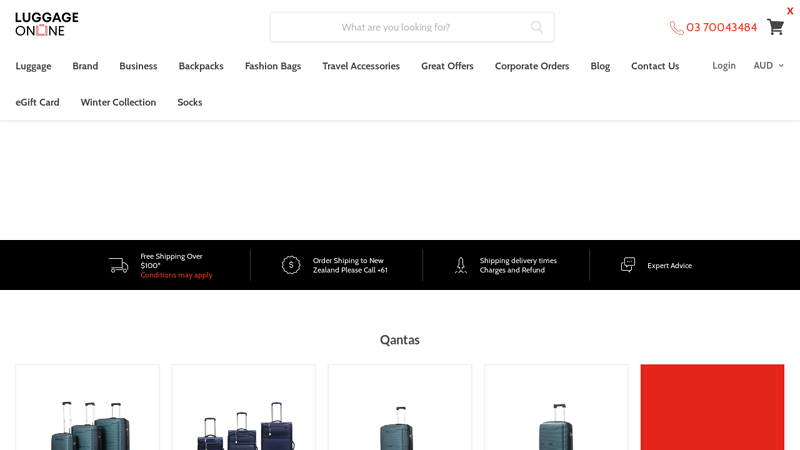
Task: Open the Backpacks menu
Action: tap(201, 66)
